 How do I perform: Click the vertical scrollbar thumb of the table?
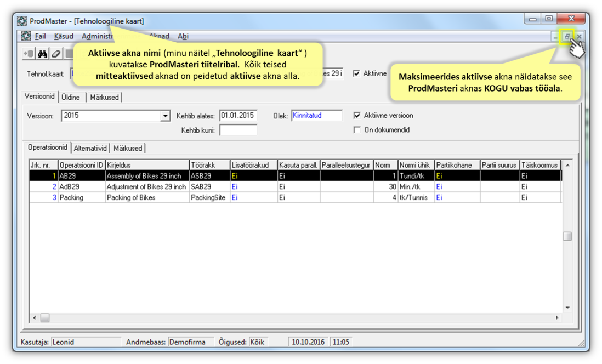coord(567,236)
